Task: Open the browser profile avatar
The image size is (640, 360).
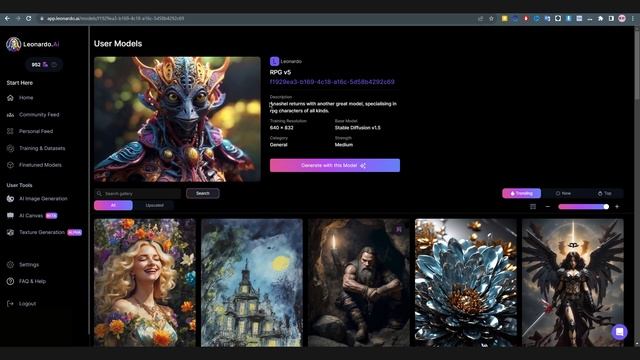Action: point(622,18)
